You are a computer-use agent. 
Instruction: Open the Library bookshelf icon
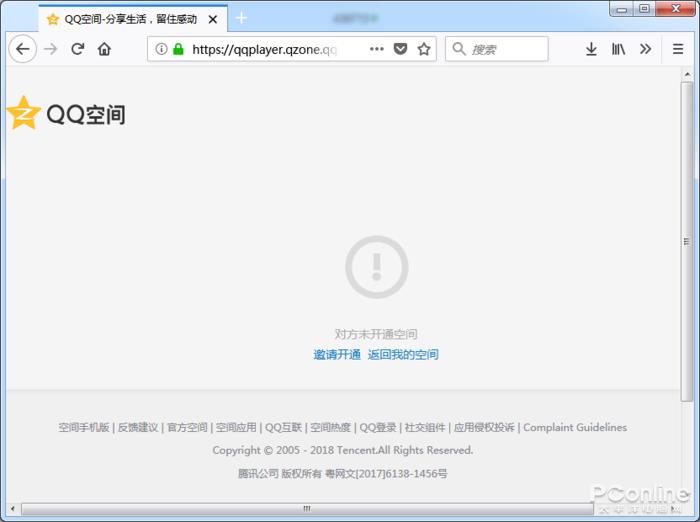point(618,49)
